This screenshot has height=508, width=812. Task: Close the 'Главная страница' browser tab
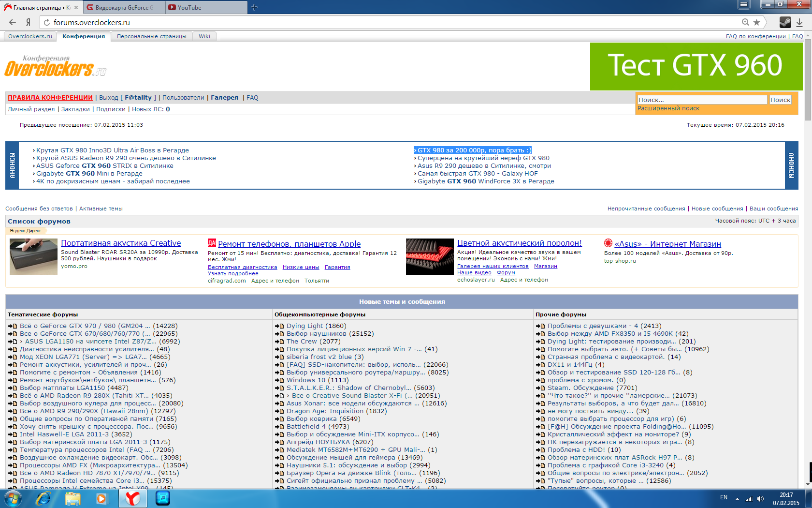pos(76,7)
